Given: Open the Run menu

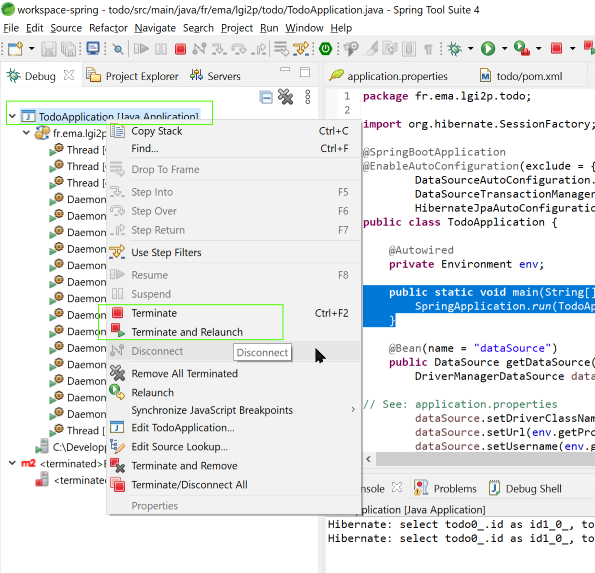Looking at the screenshot, I should tap(269, 28).
